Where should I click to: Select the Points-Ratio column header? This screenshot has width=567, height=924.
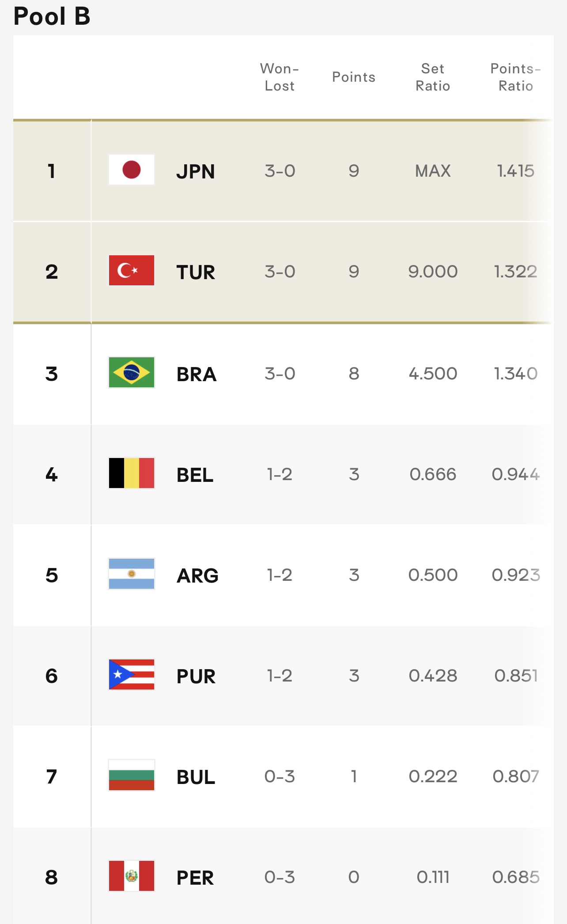tap(516, 77)
